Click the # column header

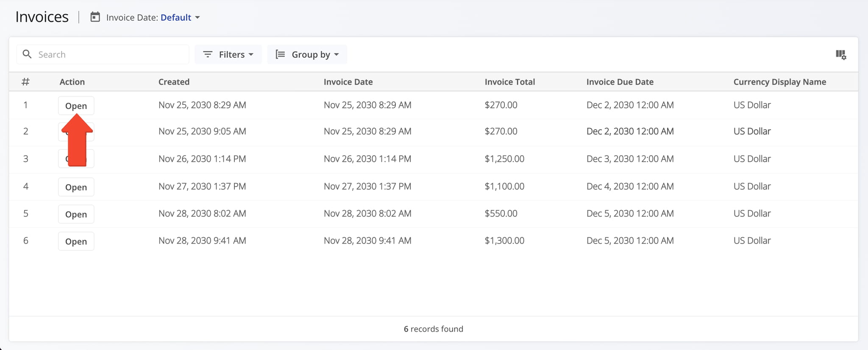point(25,82)
